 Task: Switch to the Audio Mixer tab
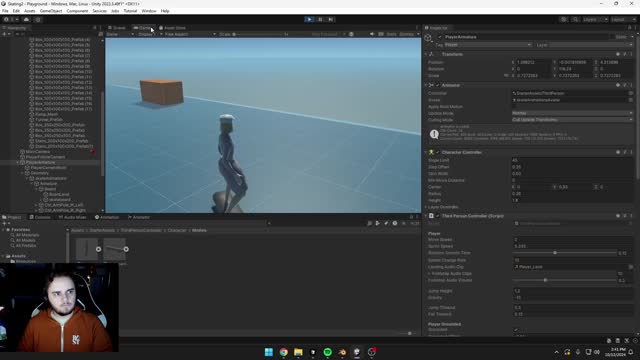[x=73, y=217]
